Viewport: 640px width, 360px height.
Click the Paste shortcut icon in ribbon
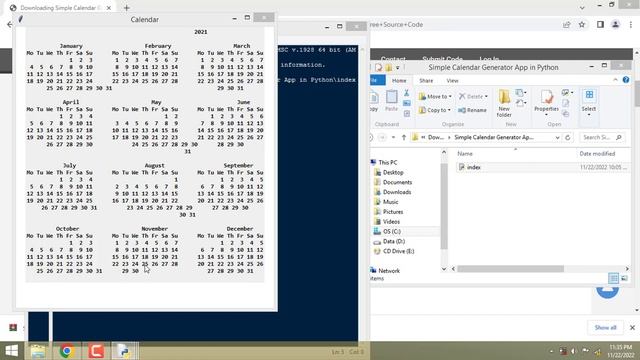[407, 113]
